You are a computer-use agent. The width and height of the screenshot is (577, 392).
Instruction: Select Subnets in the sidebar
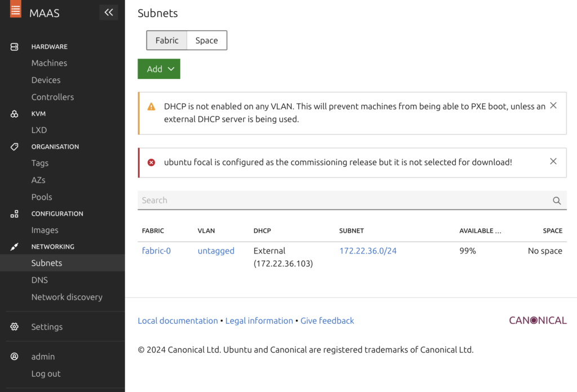point(63,263)
